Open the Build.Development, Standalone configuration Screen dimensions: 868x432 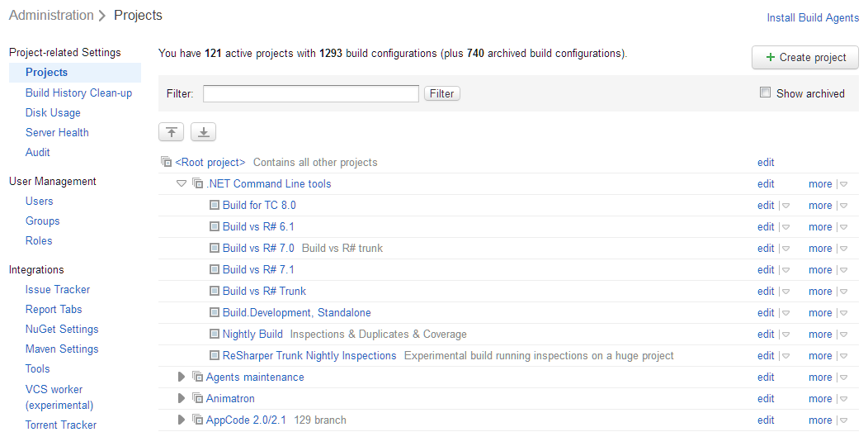click(x=297, y=313)
